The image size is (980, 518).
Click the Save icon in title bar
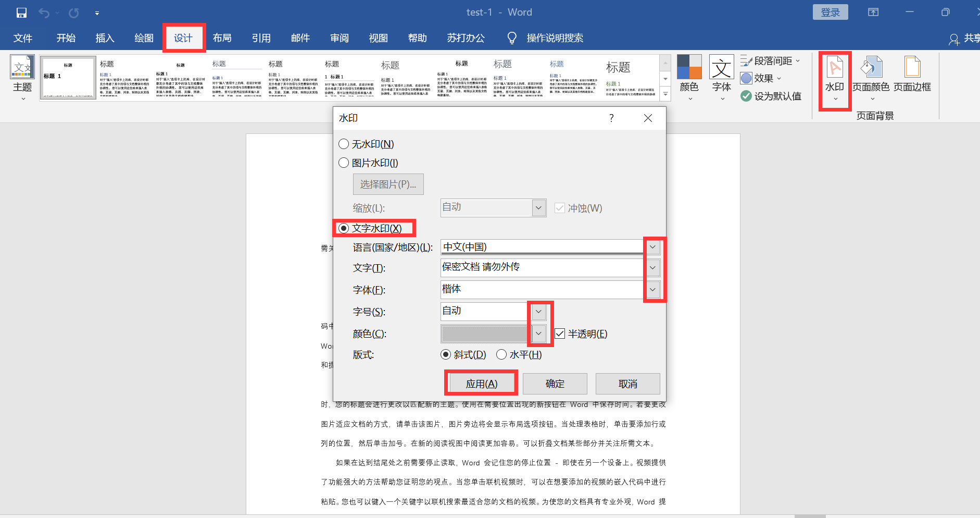(x=21, y=13)
